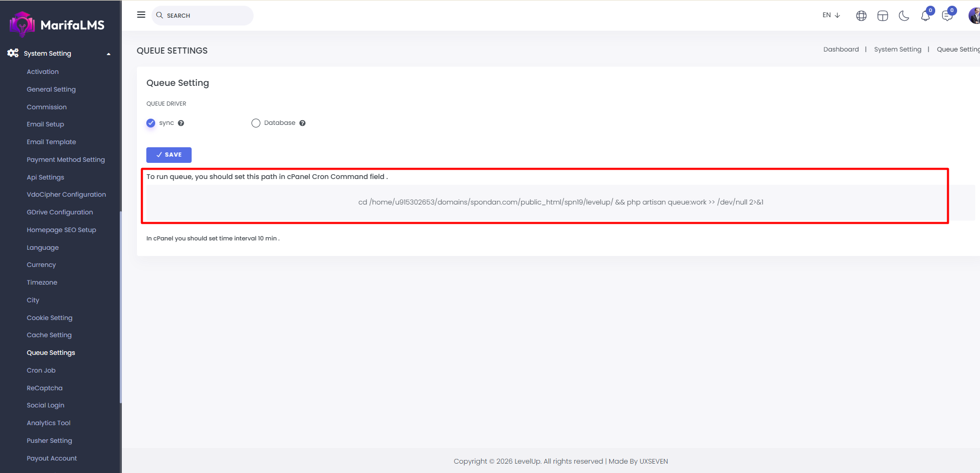Open the EN language dropdown

(831, 15)
